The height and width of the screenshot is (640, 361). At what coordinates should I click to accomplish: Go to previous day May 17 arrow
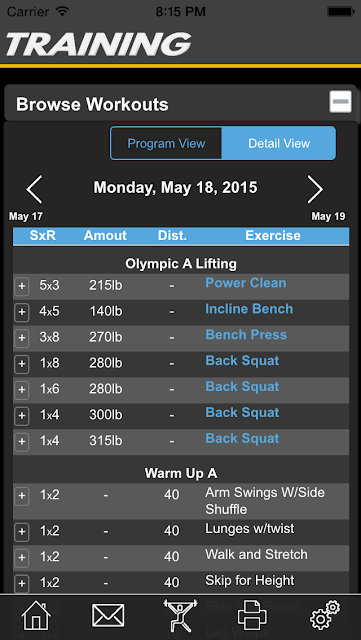tap(34, 189)
